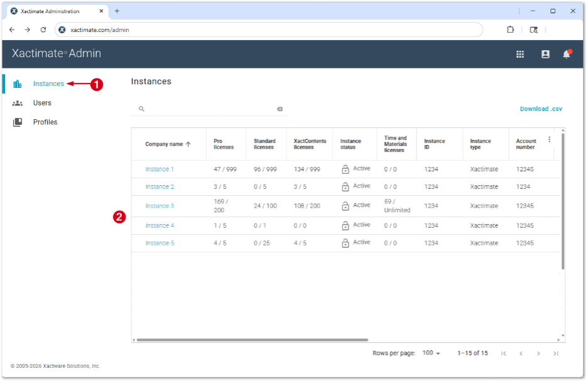Download the .csv file
The height and width of the screenshot is (381, 588).
(x=541, y=109)
